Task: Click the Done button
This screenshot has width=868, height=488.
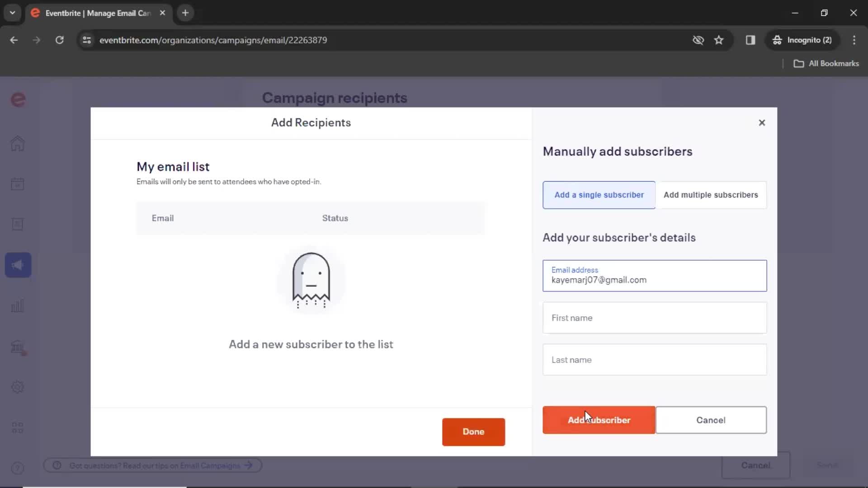Action: pyautogui.click(x=473, y=432)
